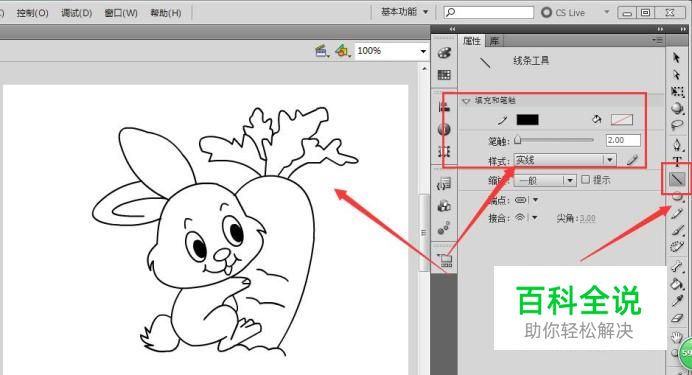This screenshot has width=692, height=375.
Task: Open the 缩放 scale dropdown
Action: [545, 180]
